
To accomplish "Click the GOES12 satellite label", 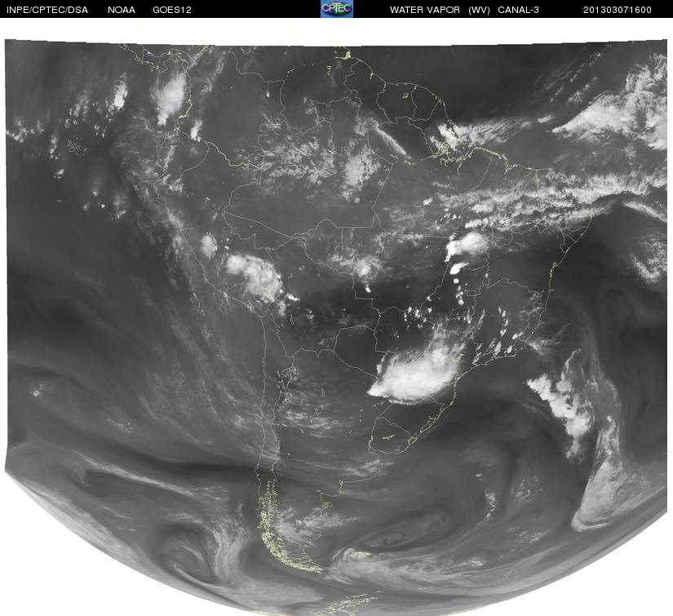I will pos(172,10).
